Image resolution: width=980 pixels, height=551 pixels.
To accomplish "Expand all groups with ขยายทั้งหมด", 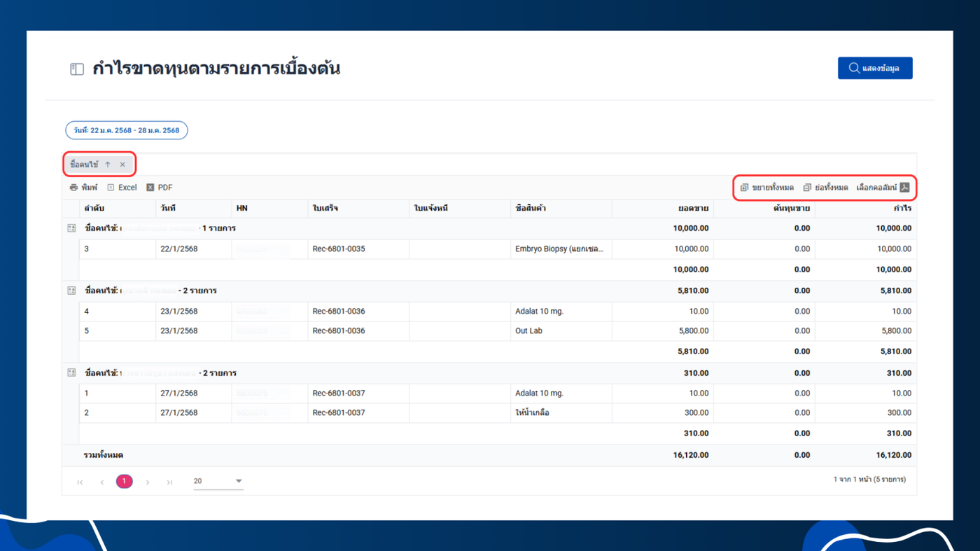I will (767, 188).
